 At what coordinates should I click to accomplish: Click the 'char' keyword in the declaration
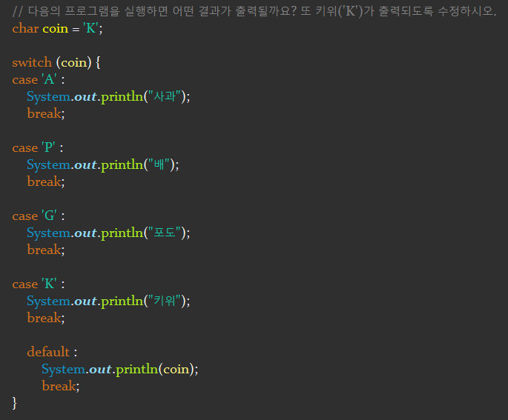point(25,28)
